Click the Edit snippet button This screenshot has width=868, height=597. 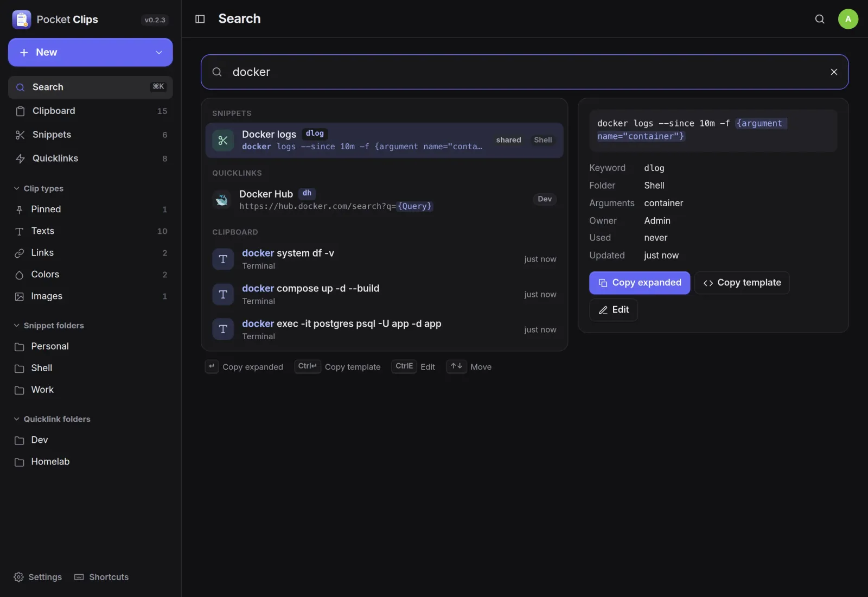[x=613, y=310]
